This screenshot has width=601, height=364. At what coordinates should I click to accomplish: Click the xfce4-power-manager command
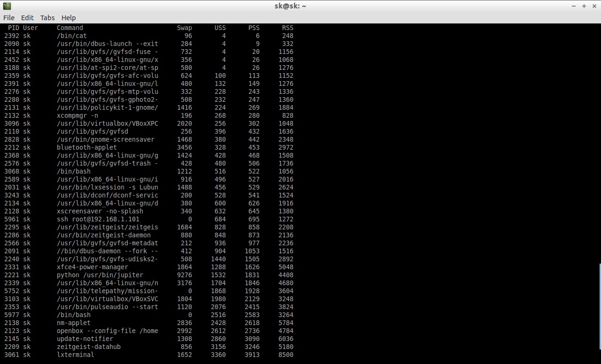click(92, 267)
